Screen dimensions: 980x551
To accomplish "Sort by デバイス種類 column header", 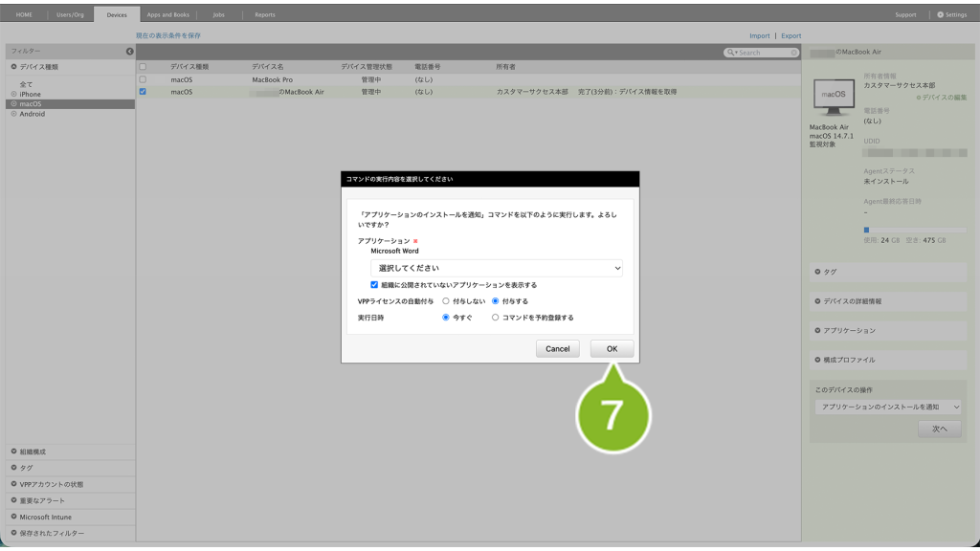I will (189, 67).
